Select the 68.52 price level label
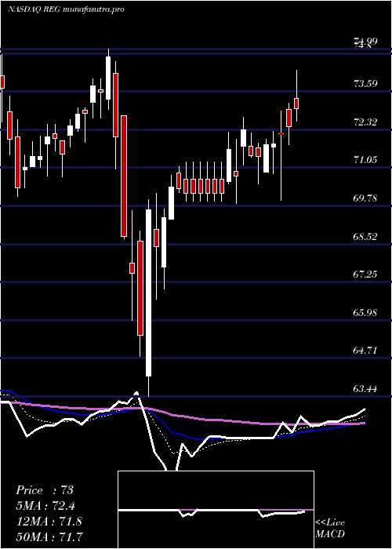The image size is (392, 549). (x=365, y=236)
